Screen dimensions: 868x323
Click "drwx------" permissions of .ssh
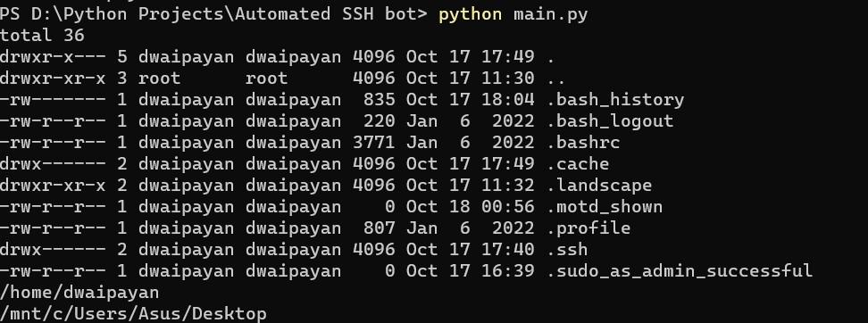point(53,250)
